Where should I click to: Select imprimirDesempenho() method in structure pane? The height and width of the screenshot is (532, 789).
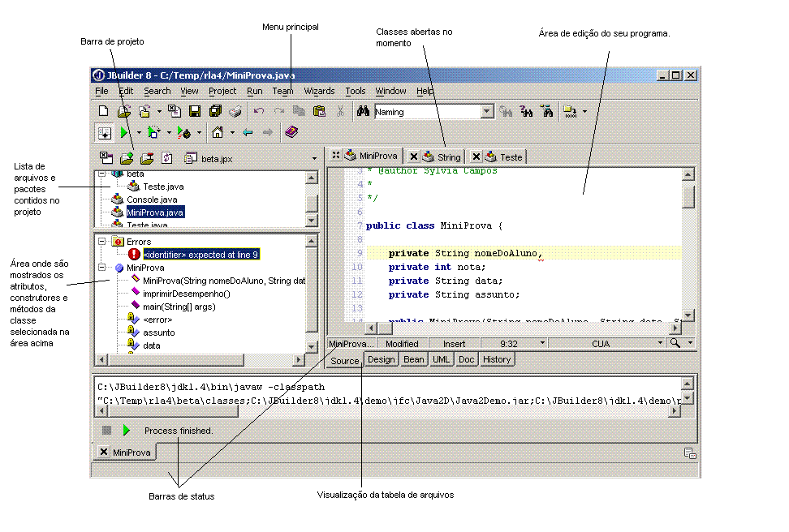point(186,294)
